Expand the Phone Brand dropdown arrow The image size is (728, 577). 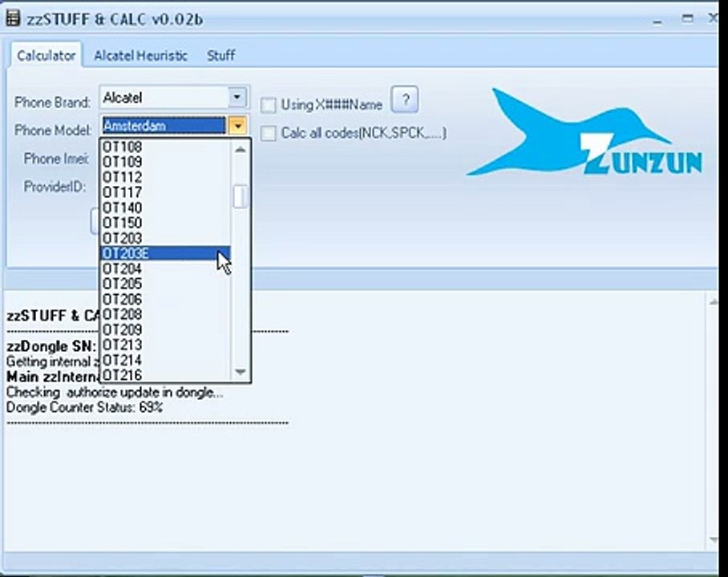coord(237,98)
